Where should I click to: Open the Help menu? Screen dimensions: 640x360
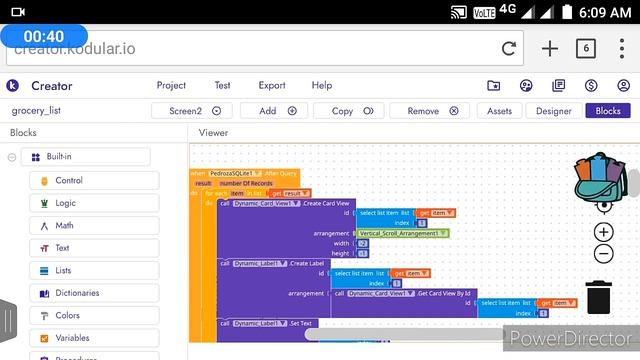(322, 85)
